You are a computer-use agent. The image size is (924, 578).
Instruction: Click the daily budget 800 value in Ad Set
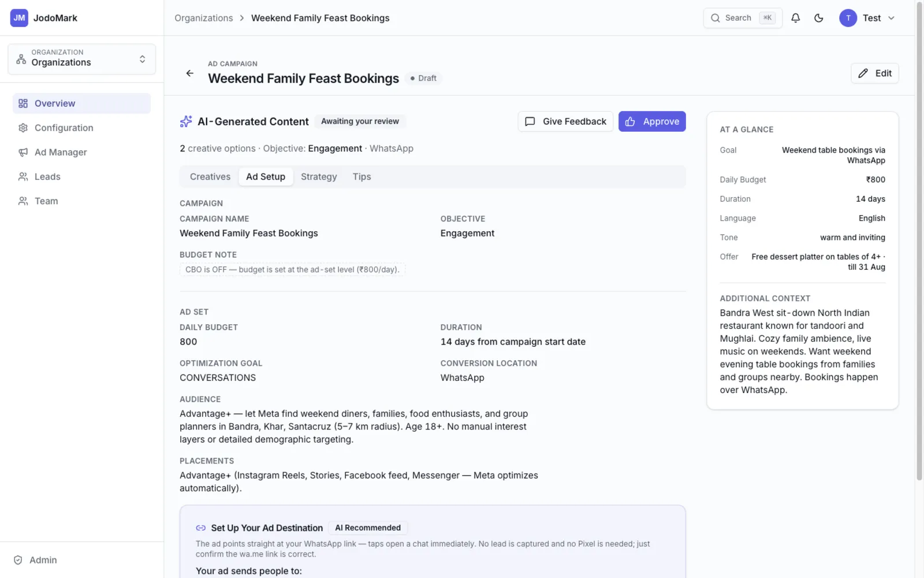tap(188, 342)
